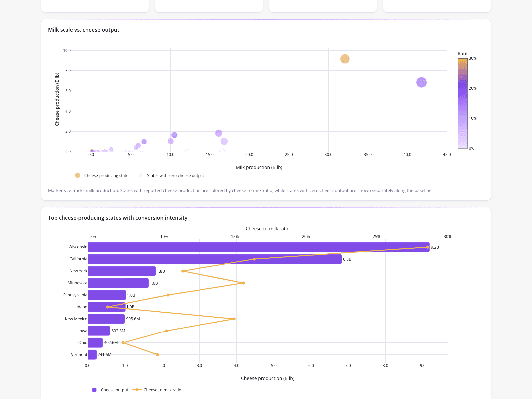Click the bar chart 'Cheese production (B lb)' axis title
532x399 pixels.
[268, 378]
